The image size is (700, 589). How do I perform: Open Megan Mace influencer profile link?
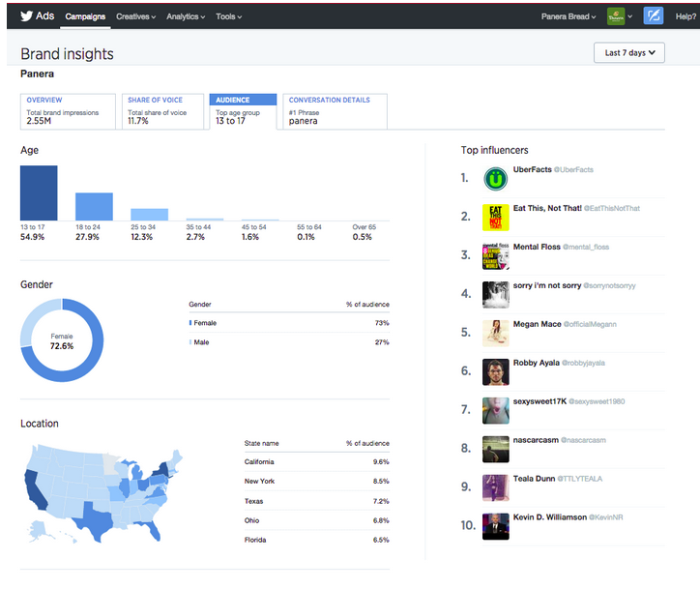(x=538, y=325)
